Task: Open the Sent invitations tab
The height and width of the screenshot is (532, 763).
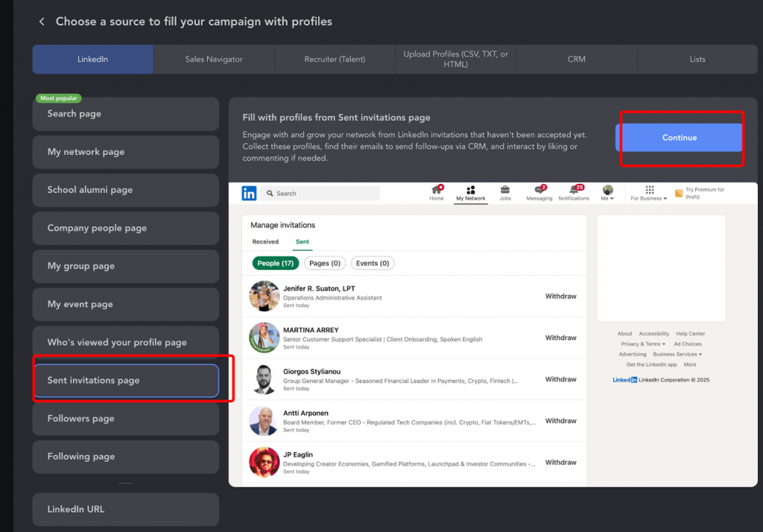Action: [x=302, y=241]
